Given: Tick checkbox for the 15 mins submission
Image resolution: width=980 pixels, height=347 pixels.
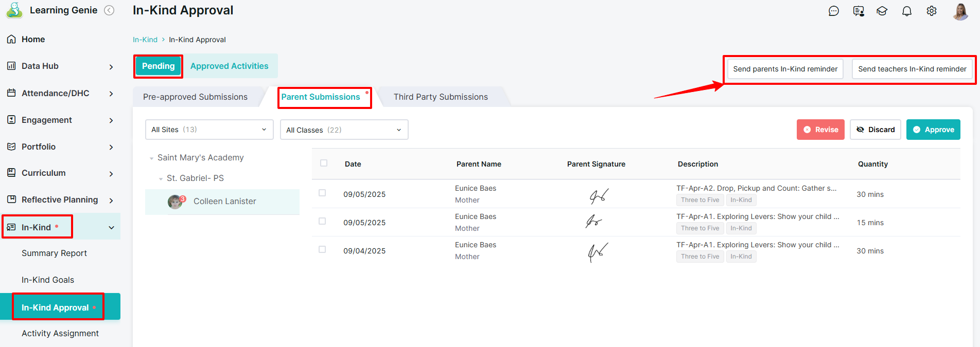Looking at the screenshot, I should pos(322,221).
